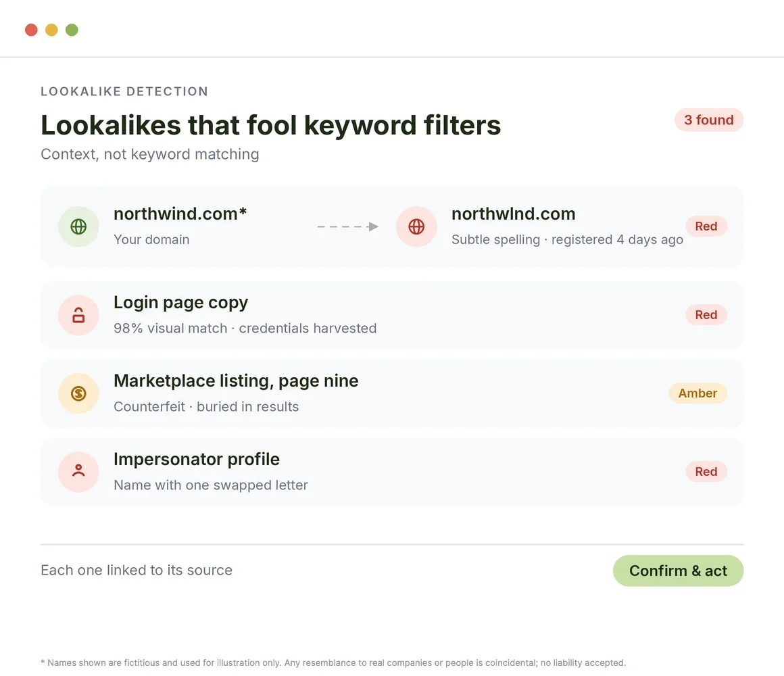Select the Impersonator profile title
This screenshot has width=784, height=676.
[197, 459]
